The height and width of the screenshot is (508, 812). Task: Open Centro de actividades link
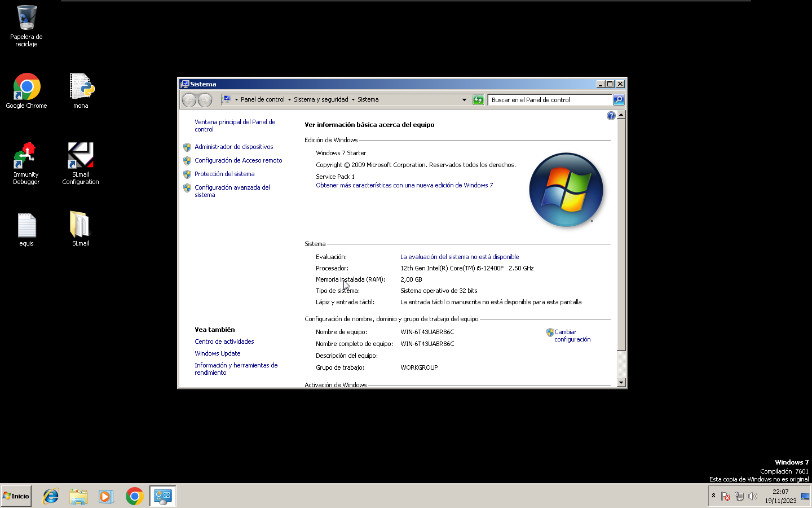click(224, 341)
